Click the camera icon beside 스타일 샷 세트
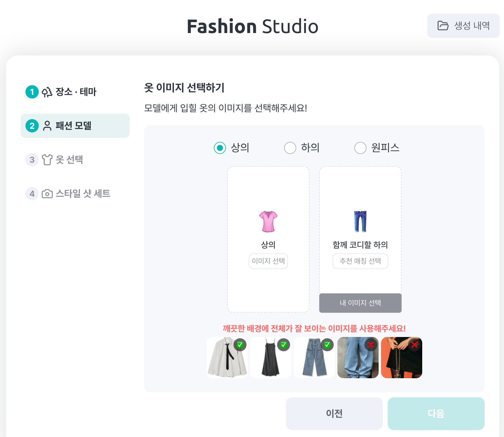 [x=47, y=194]
